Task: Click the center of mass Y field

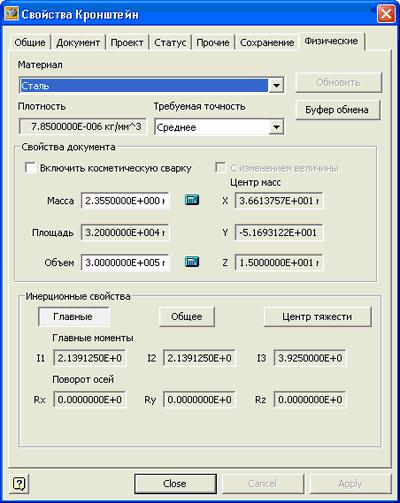Action: [x=279, y=232]
